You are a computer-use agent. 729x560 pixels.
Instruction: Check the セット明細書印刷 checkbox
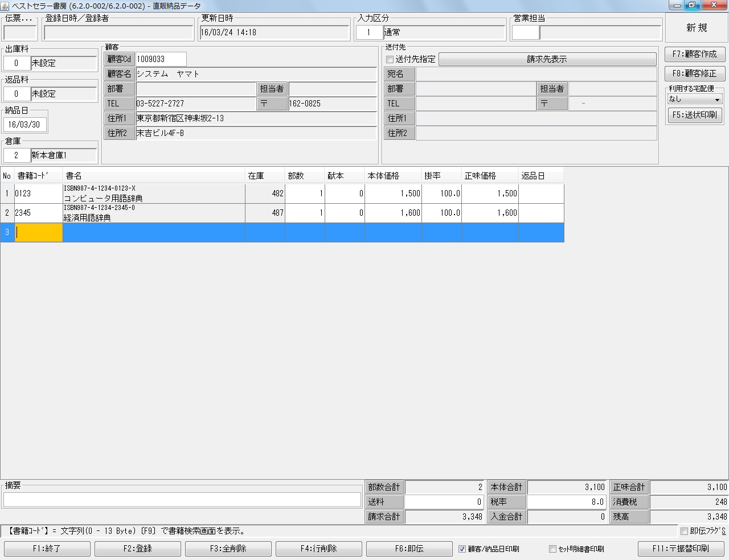pos(552,549)
